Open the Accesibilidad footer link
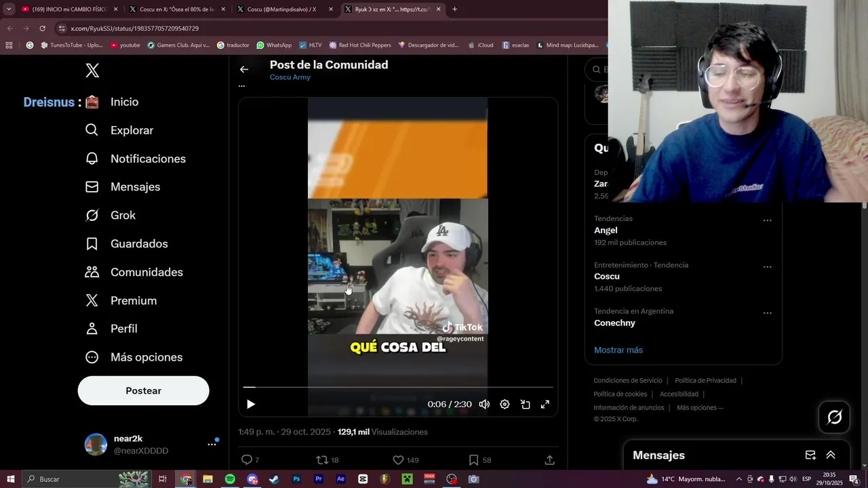 [x=679, y=394]
